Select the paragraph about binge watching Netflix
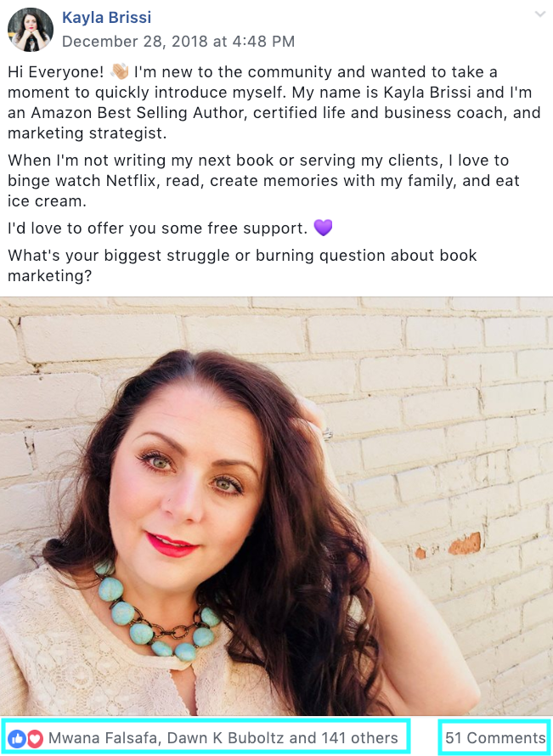 [x=263, y=181]
